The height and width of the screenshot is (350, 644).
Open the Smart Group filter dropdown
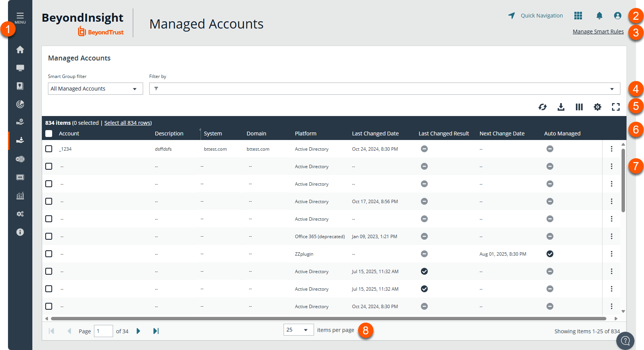pyautogui.click(x=96, y=89)
